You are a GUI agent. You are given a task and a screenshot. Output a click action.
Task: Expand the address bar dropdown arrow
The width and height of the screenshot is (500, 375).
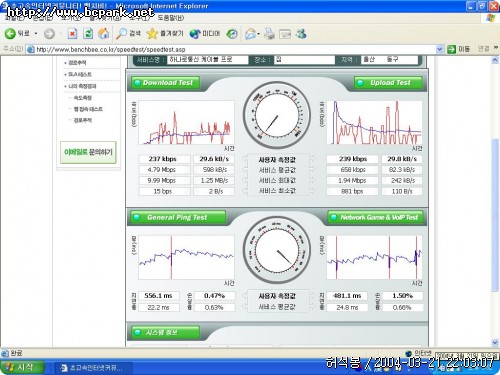439,49
